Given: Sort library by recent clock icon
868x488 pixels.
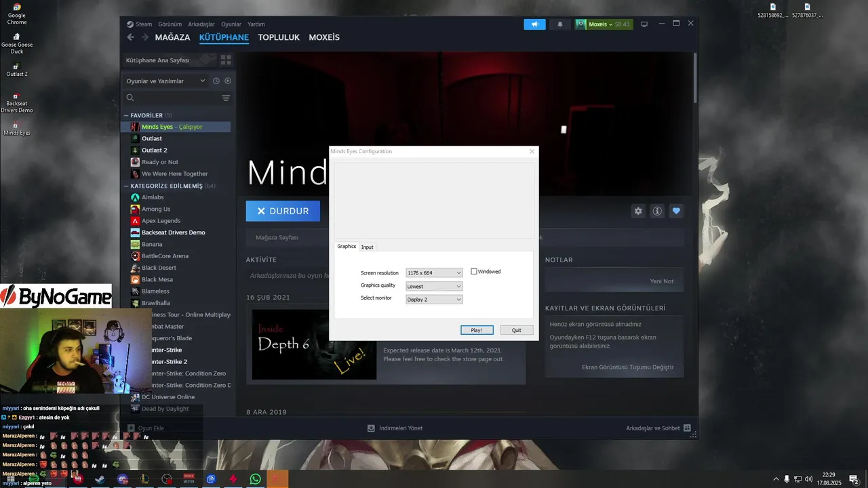Looking at the screenshot, I should coord(216,81).
